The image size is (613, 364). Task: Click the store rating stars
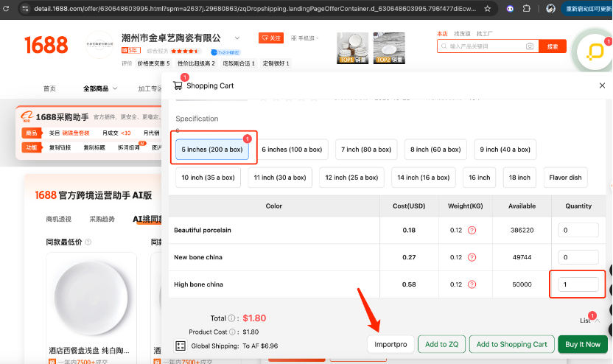[186, 51]
